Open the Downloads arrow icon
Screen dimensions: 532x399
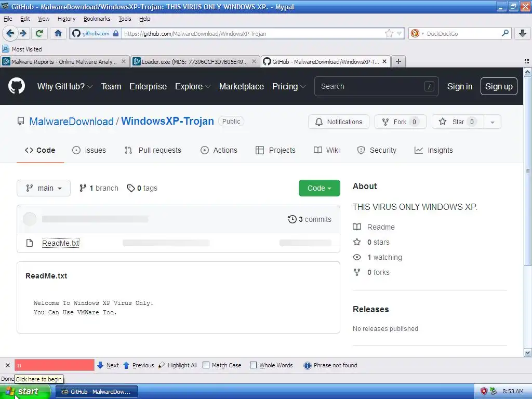click(x=523, y=33)
